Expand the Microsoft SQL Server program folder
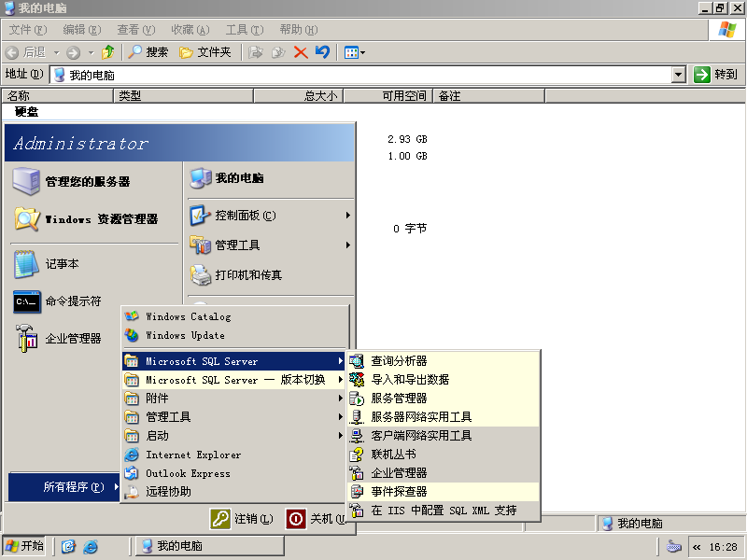Screen dimensions: 747x560 pos(234,361)
